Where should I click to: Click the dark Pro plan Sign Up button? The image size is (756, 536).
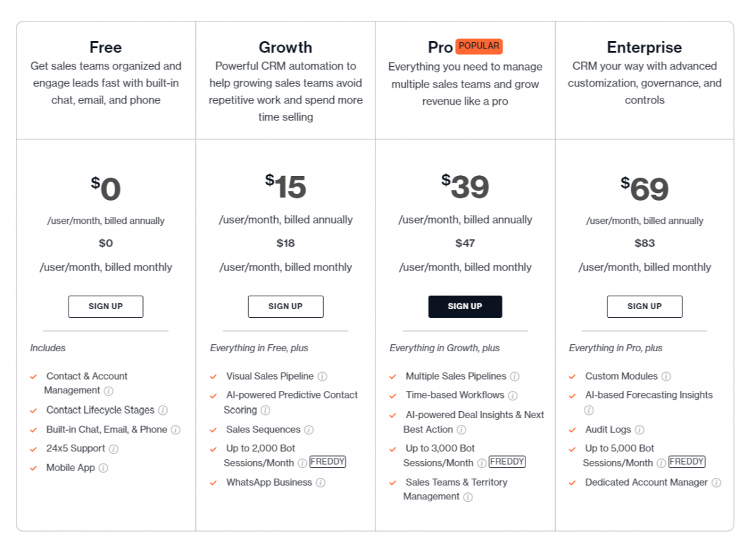tap(465, 306)
